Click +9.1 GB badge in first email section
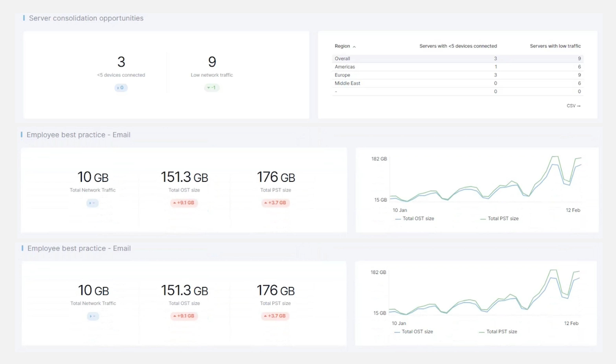The image size is (616, 364). [x=184, y=203]
